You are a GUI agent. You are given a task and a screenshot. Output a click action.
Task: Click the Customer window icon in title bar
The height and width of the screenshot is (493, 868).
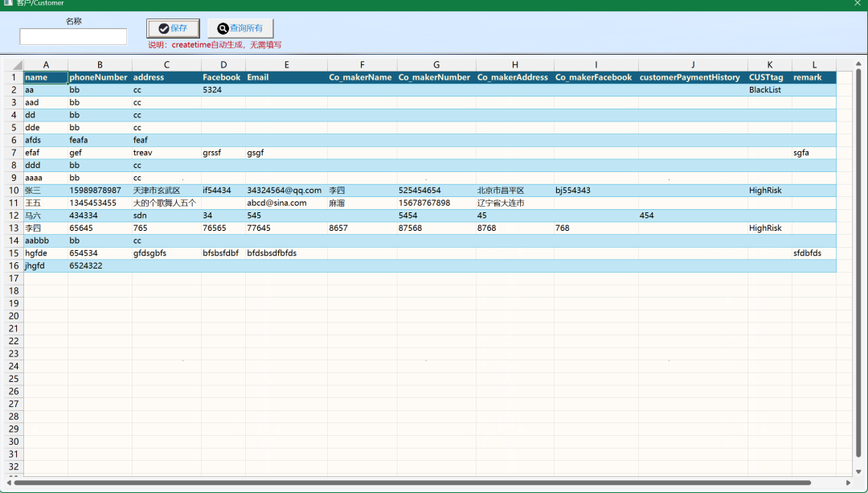[x=8, y=2]
